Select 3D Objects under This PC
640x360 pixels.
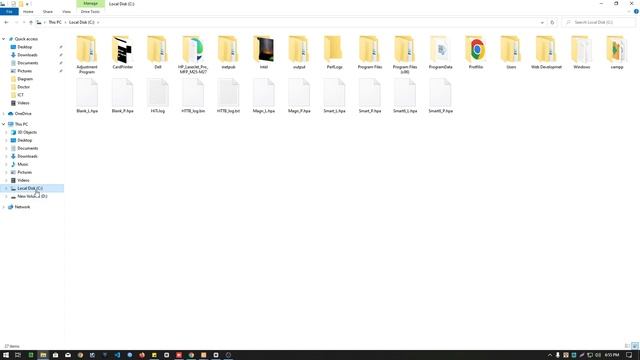pyautogui.click(x=27, y=132)
